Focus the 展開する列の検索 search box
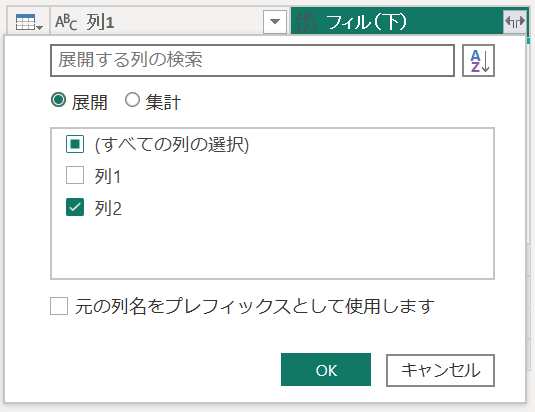Viewport: 535px width, 412px height. point(252,60)
